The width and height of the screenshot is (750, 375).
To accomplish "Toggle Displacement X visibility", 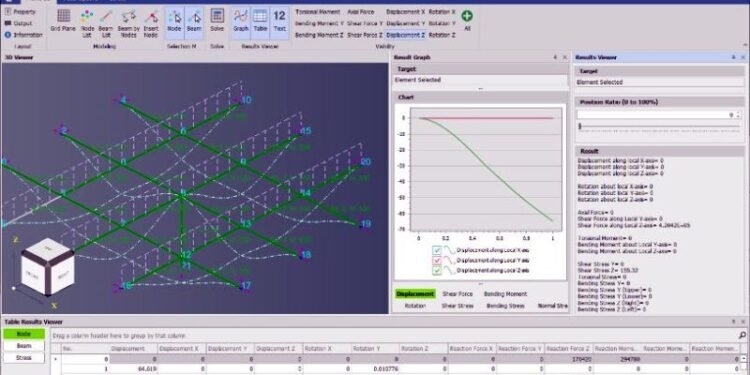I will click(406, 11).
